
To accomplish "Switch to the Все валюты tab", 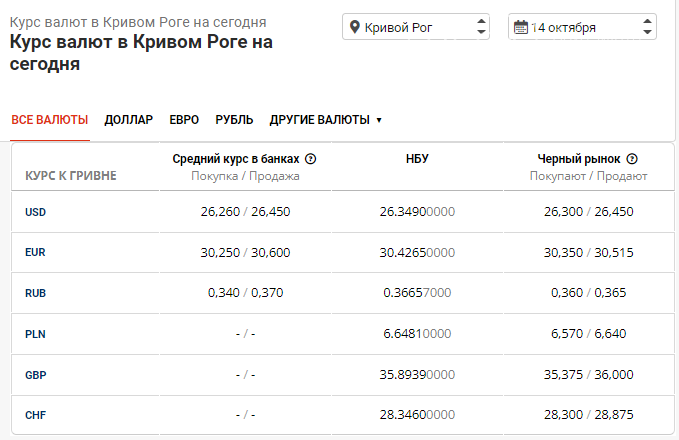I will tap(50, 120).
